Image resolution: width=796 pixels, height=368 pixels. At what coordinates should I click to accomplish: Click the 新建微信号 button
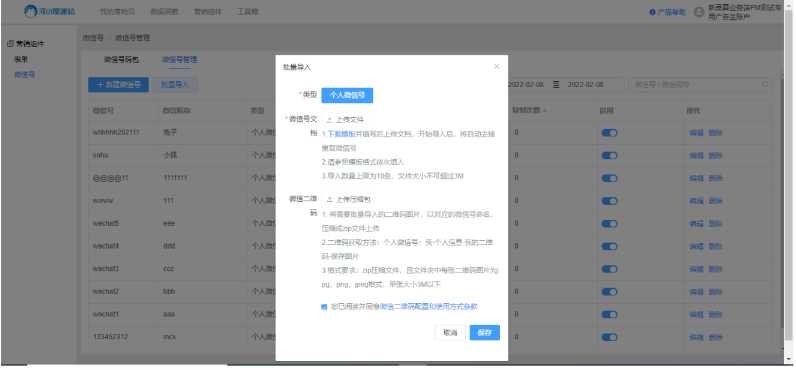[118, 85]
